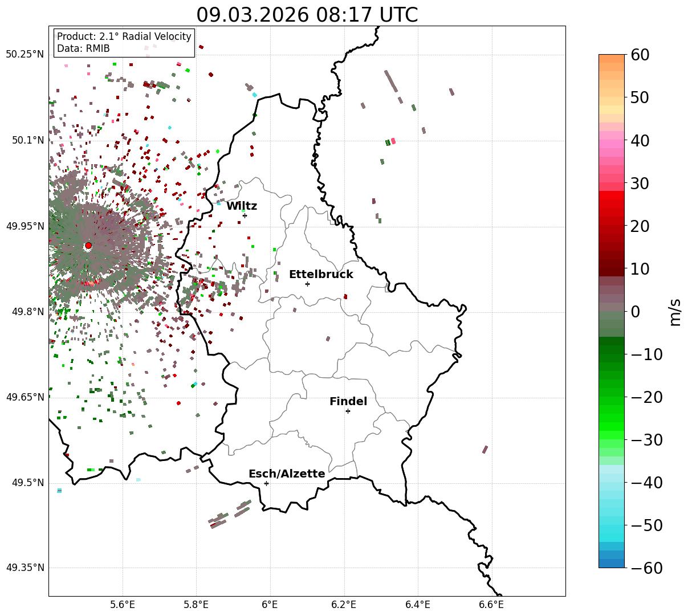
Task: Select the Esch/Alzette city label
Action: [x=287, y=474]
